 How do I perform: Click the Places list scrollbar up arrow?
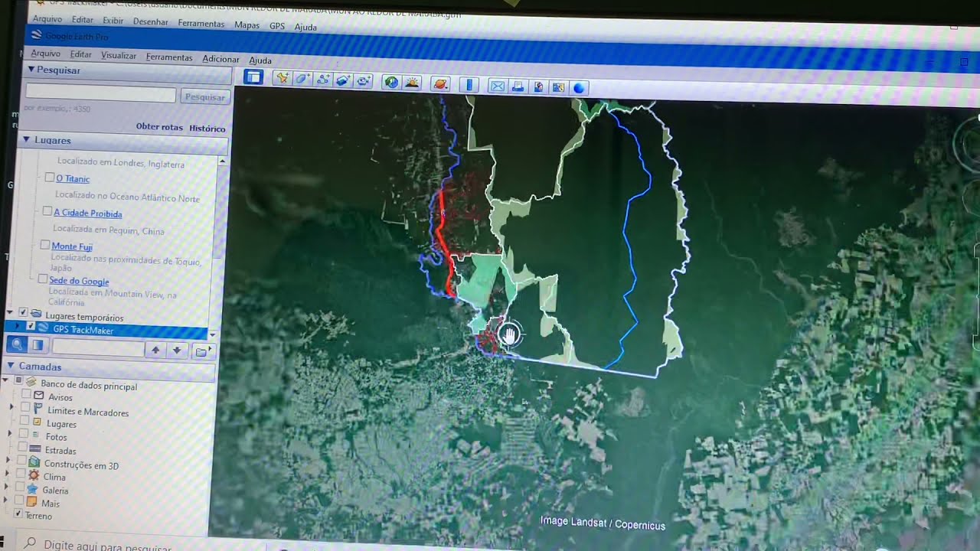222,161
